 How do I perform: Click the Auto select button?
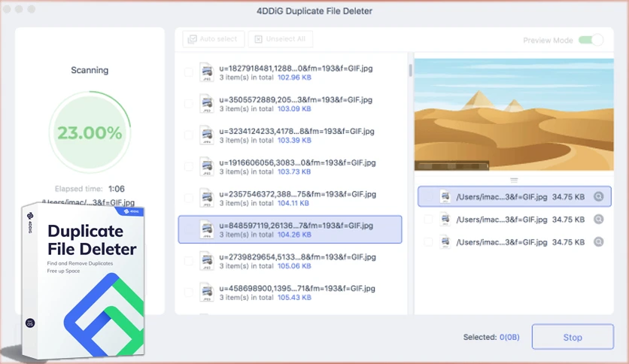click(214, 39)
